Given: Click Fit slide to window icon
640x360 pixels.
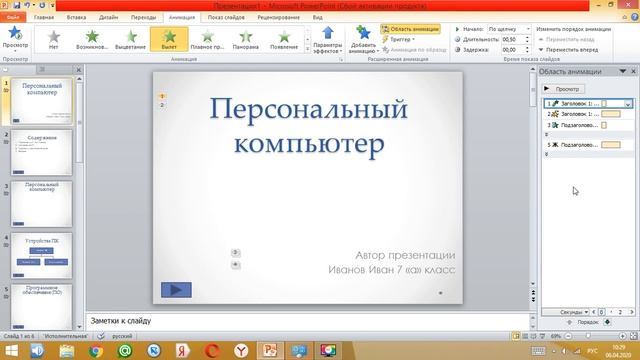Looking at the screenshot, I should pos(633,336).
